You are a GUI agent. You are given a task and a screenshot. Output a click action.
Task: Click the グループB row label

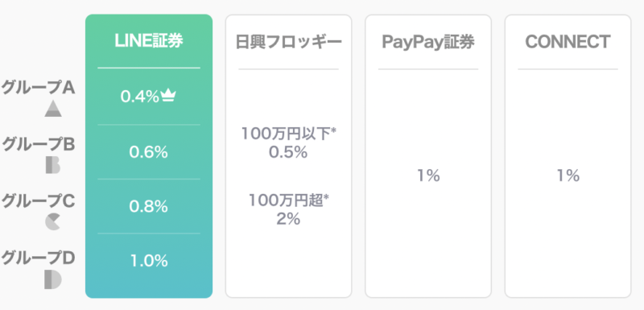click(x=38, y=144)
